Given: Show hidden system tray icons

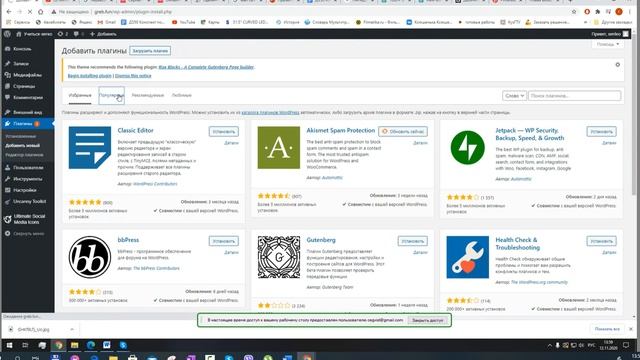Looking at the screenshot, I should tap(549, 345).
